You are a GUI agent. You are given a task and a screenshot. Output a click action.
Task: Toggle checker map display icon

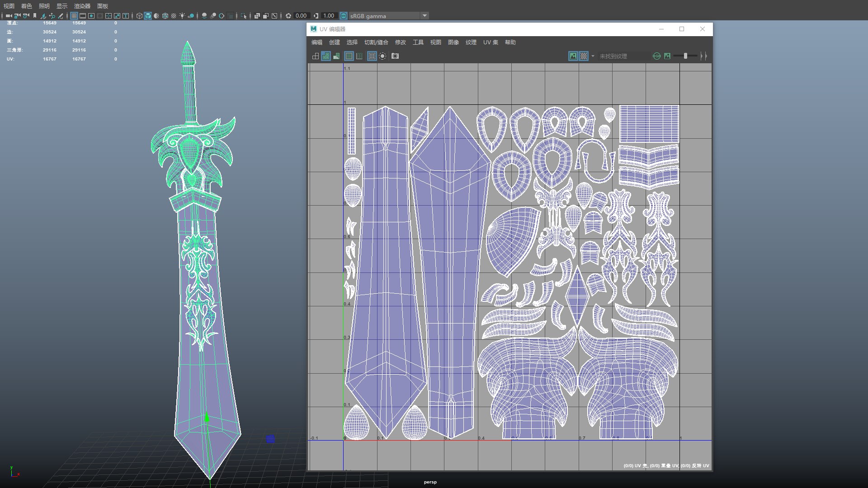click(584, 56)
